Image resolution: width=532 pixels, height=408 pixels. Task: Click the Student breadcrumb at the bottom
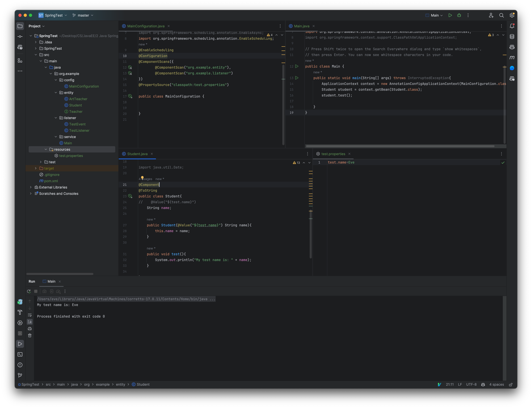pos(143,384)
